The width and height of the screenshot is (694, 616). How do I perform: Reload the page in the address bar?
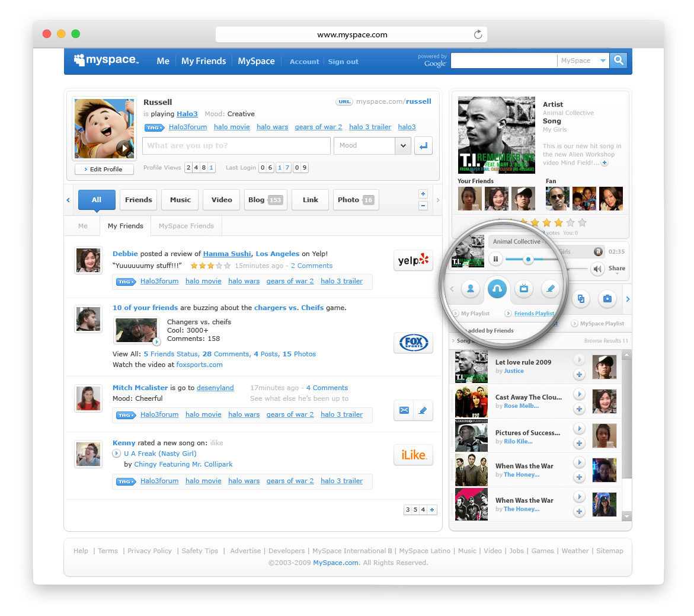click(x=478, y=34)
